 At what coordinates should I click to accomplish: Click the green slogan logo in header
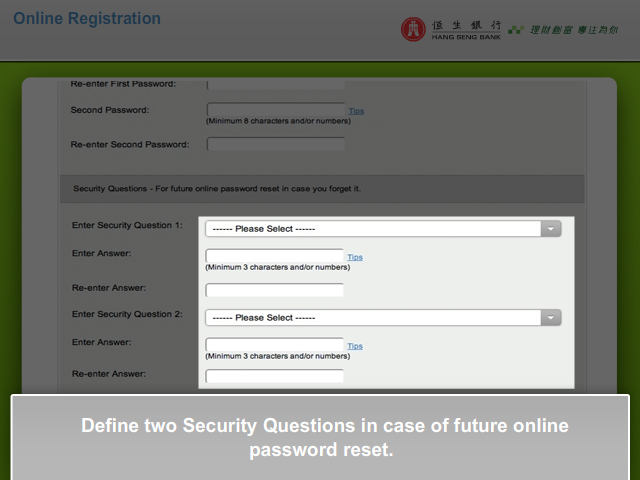coord(563,29)
